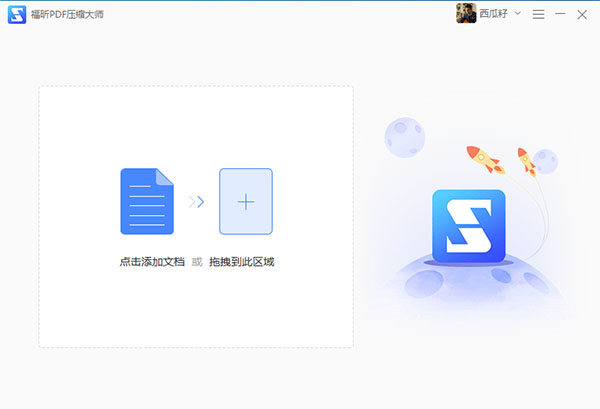Close the PDF compressor window
This screenshot has width=600, height=409.
point(582,15)
